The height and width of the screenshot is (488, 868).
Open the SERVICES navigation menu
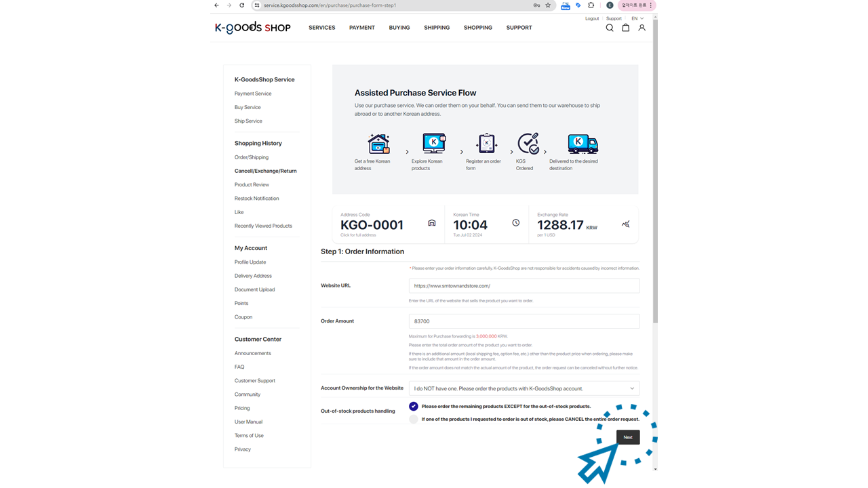click(321, 28)
